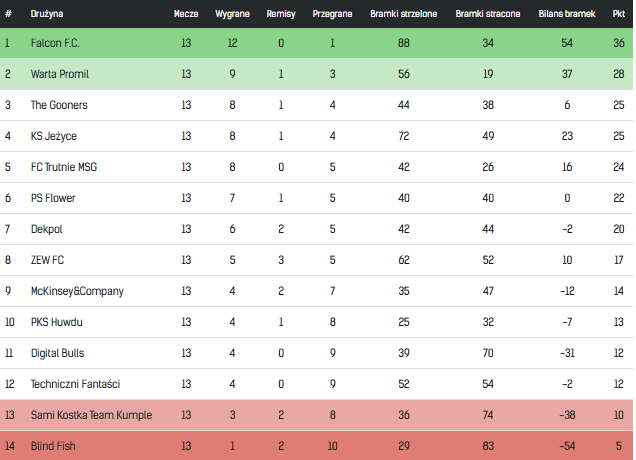Select The Gooners team name

pos(59,105)
